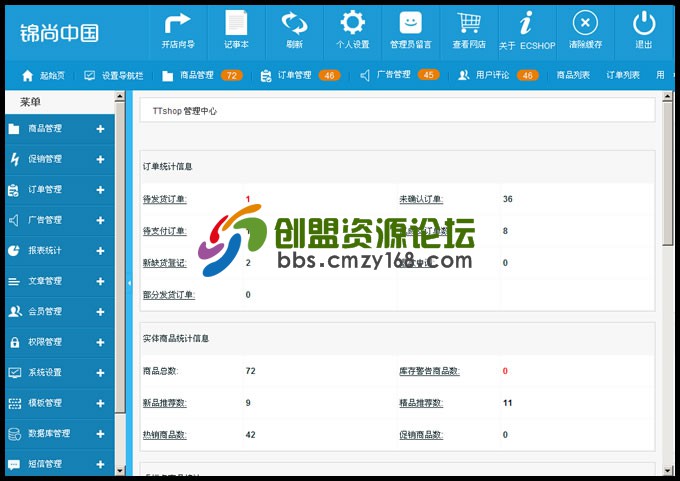The image size is (680, 481).
Task: Click the 清除缓存 circled X icon
Action: (x=585, y=23)
